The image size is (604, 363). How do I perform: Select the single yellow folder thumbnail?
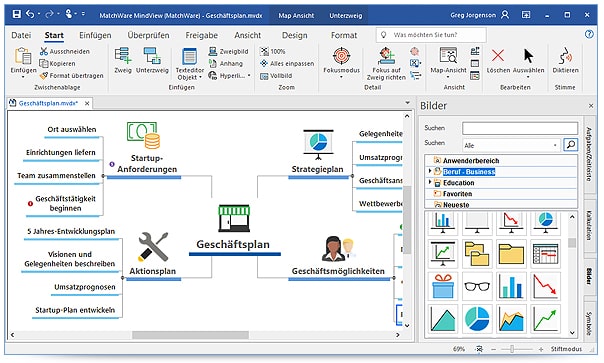(x=511, y=254)
